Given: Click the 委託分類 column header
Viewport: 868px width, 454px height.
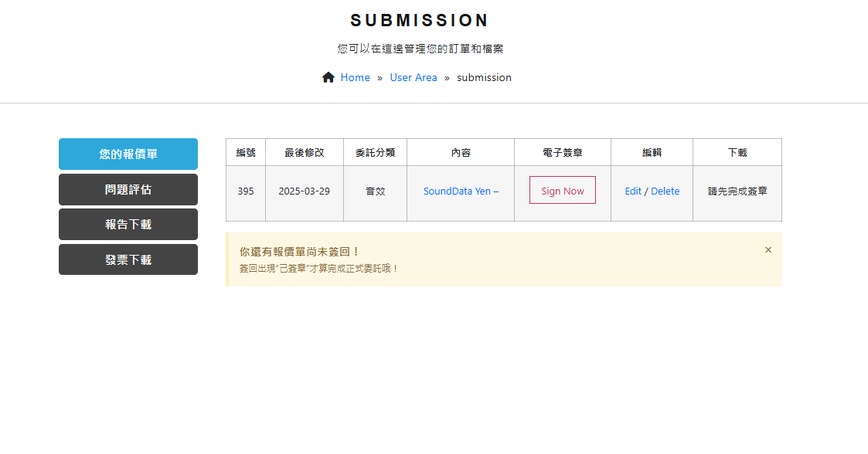Looking at the screenshot, I should click(375, 152).
